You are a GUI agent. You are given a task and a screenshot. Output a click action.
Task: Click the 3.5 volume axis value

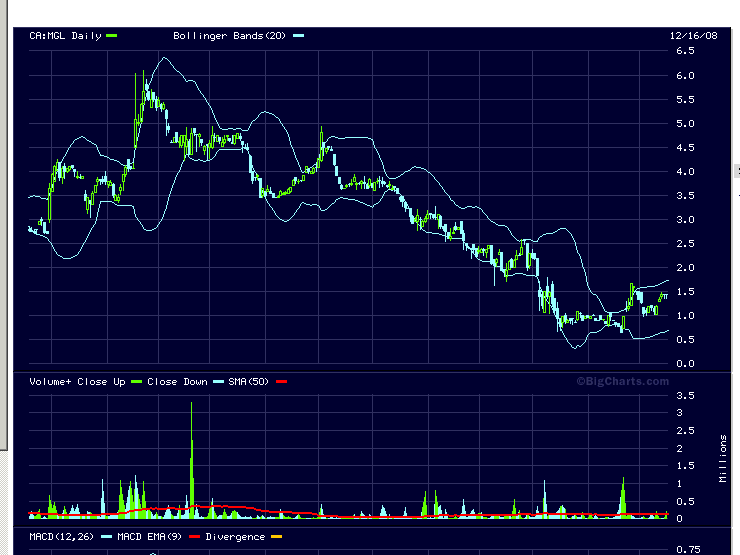(x=685, y=395)
